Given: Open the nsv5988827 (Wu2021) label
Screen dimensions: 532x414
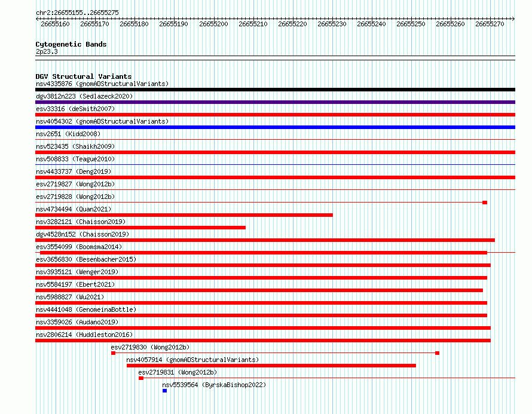Looking at the screenshot, I should click(70, 297).
